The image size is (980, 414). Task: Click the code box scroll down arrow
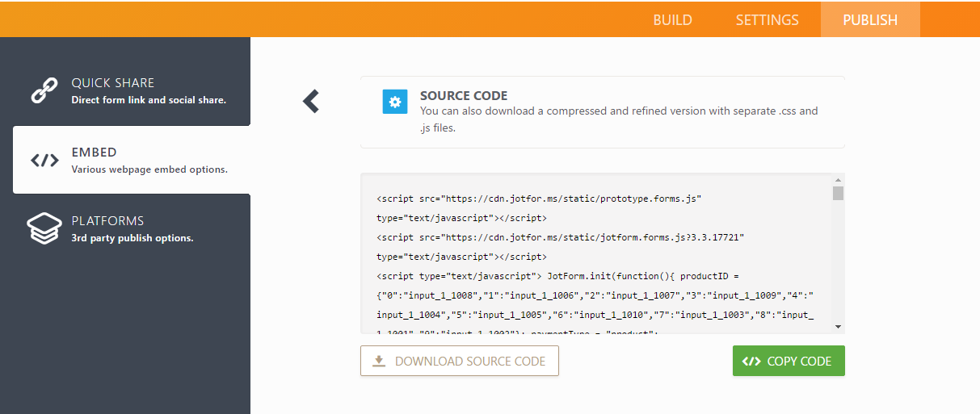(x=839, y=326)
